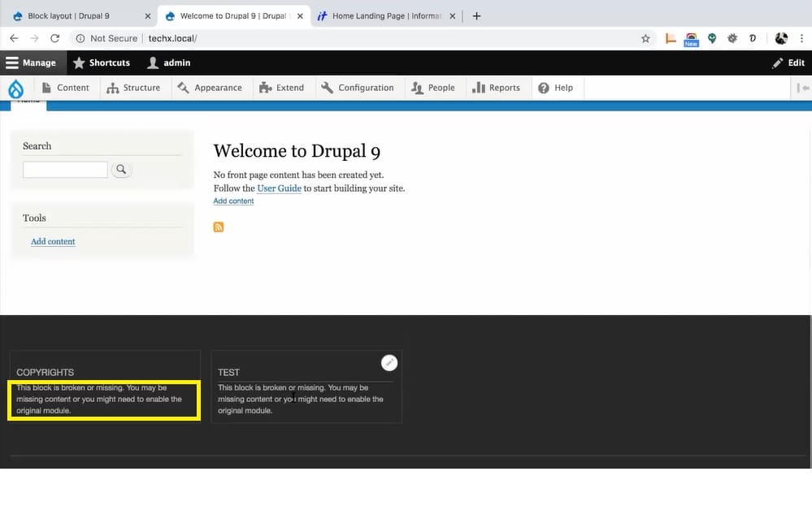The height and width of the screenshot is (506, 812).
Task: Click the Drupal drop logo icon
Action: tap(16, 89)
